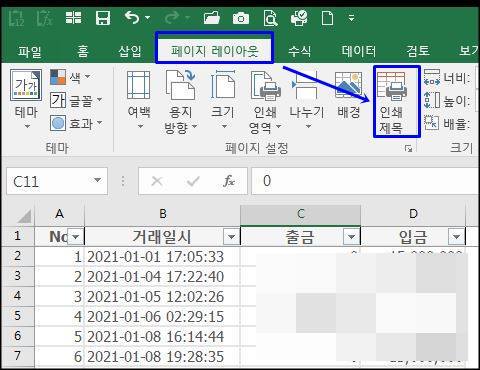480x370 pixels.
Task: Open the 인쇄 영역 print area button
Action: tap(265, 101)
